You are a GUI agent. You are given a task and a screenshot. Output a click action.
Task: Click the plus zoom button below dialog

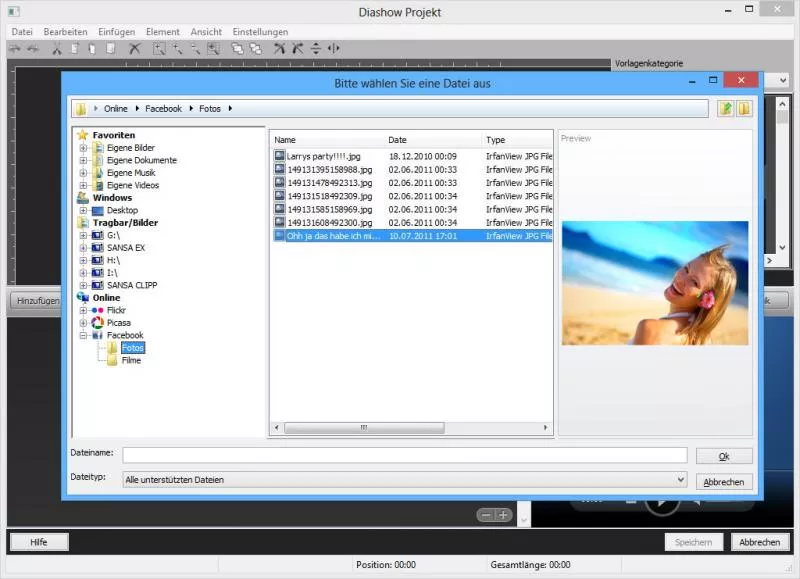tap(503, 515)
